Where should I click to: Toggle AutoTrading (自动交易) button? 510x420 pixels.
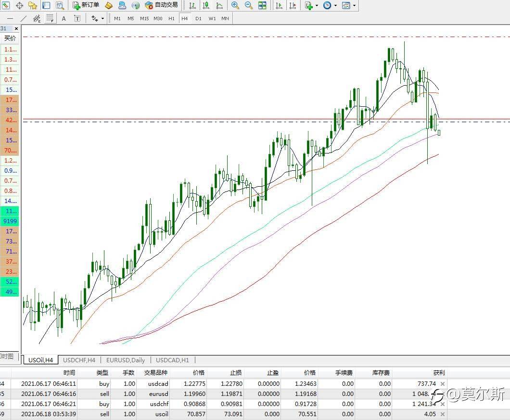pyautogui.click(x=161, y=5)
